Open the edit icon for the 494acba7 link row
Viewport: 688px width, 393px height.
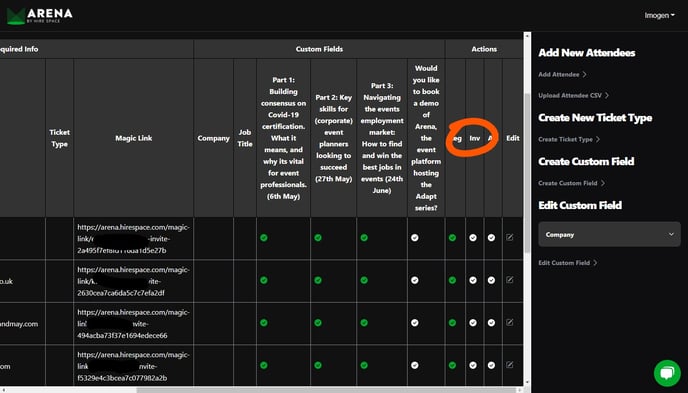(509, 322)
